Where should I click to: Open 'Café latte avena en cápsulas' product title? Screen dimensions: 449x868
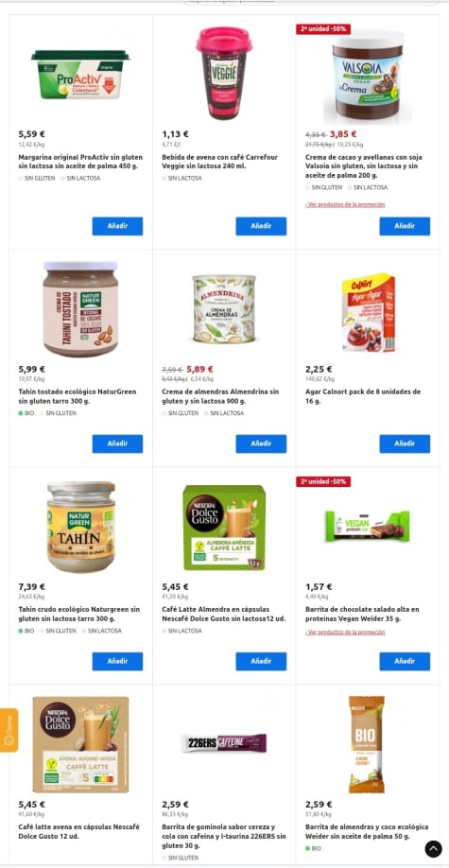pyautogui.click(x=78, y=831)
